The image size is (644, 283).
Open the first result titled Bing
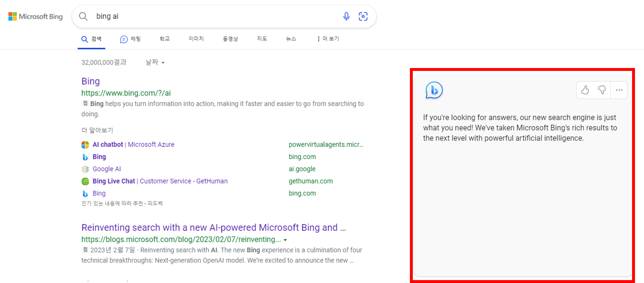[x=90, y=81]
